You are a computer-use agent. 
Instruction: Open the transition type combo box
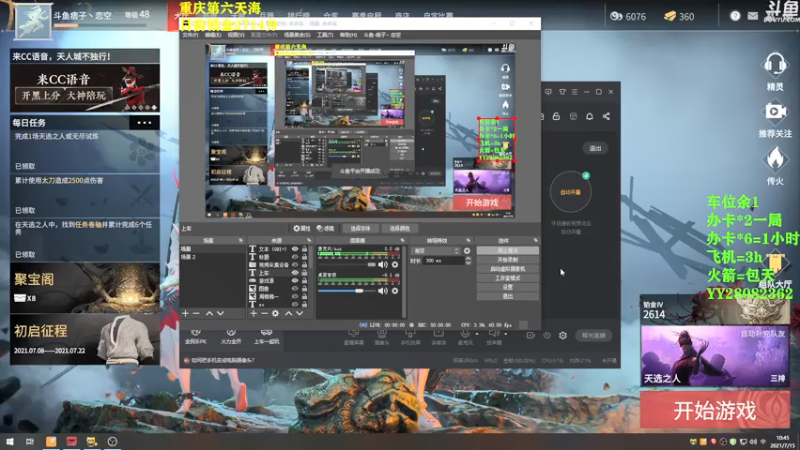coord(436,251)
